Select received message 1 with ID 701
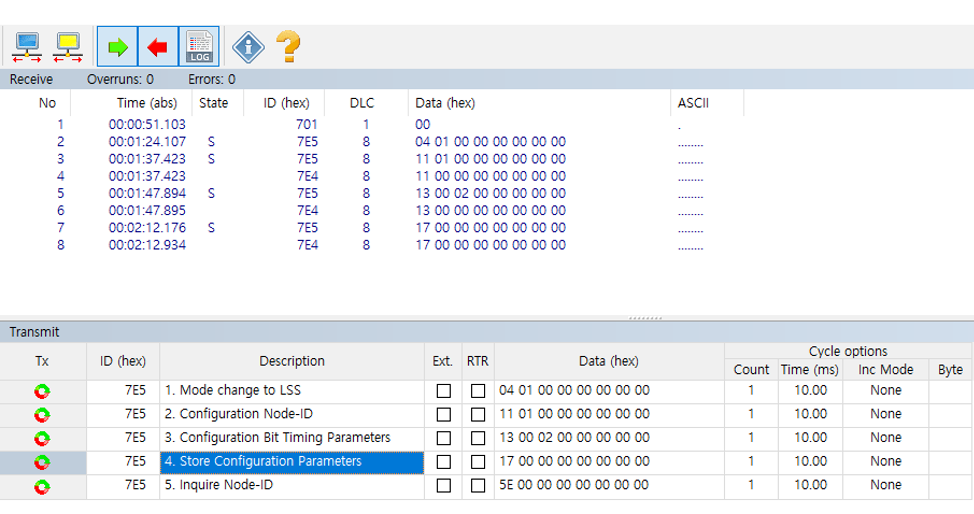The width and height of the screenshot is (974, 514). [x=373, y=124]
